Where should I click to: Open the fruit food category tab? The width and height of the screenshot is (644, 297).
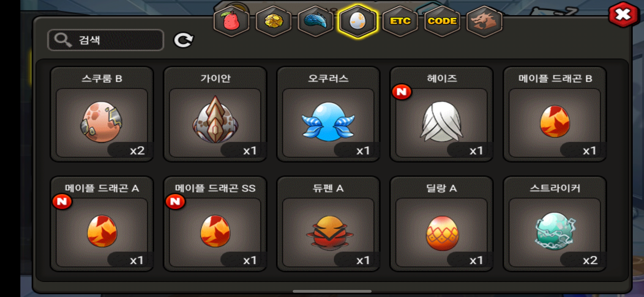[x=231, y=21]
